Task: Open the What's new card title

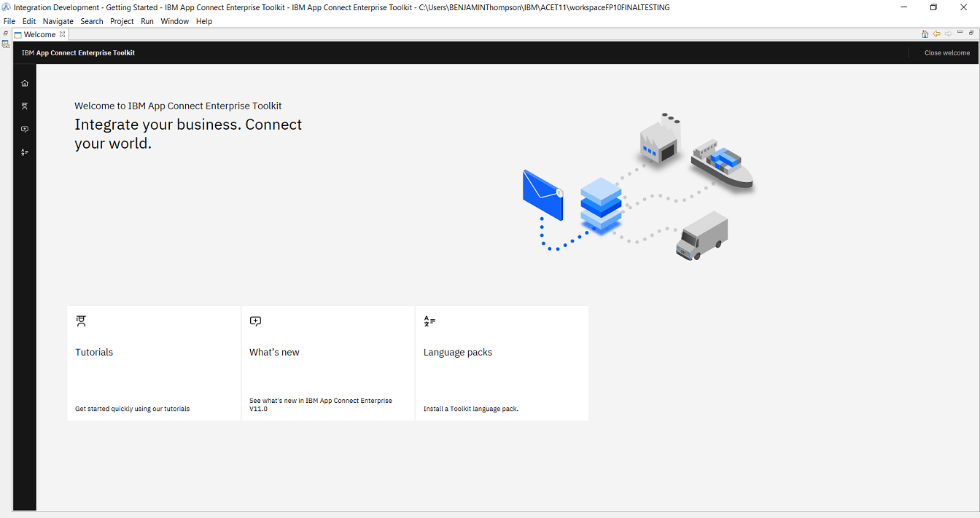Action: point(274,352)
